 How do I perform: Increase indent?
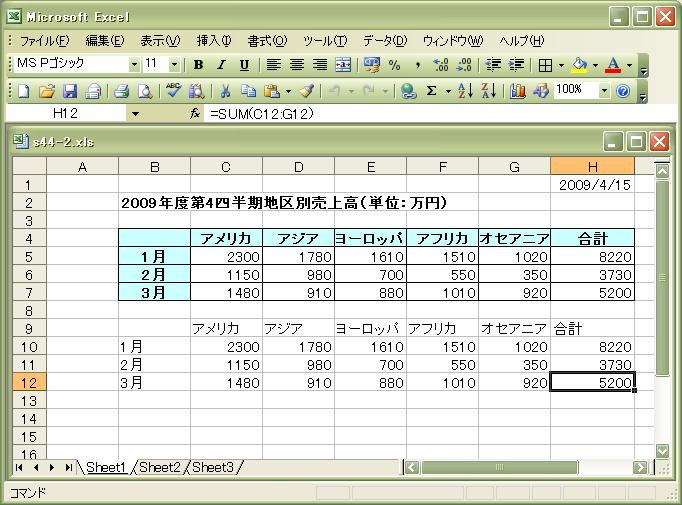(x=516, y=65)
